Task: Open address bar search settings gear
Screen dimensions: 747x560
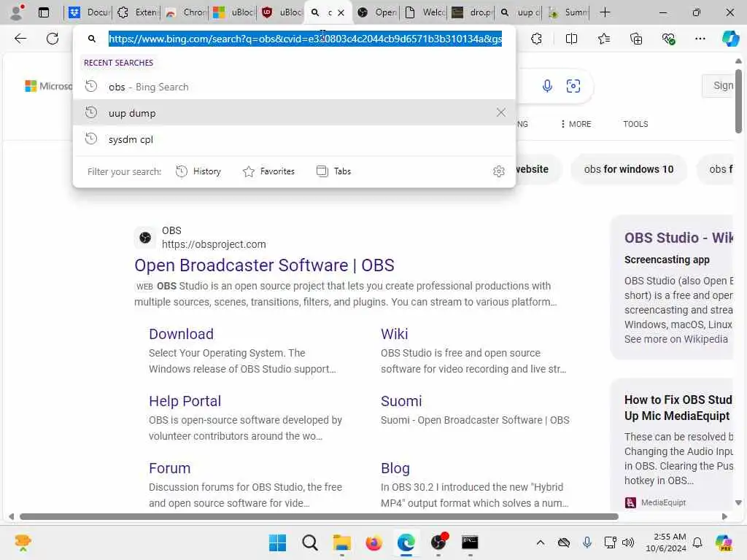Action: (499, 171)
